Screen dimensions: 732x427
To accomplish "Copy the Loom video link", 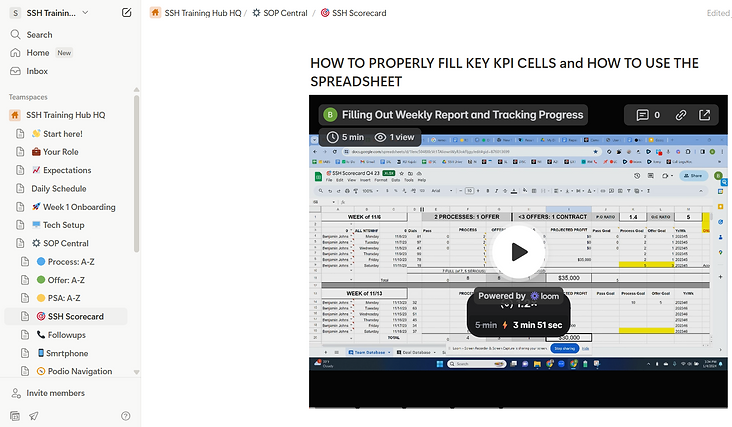I will tap(681, 115).
